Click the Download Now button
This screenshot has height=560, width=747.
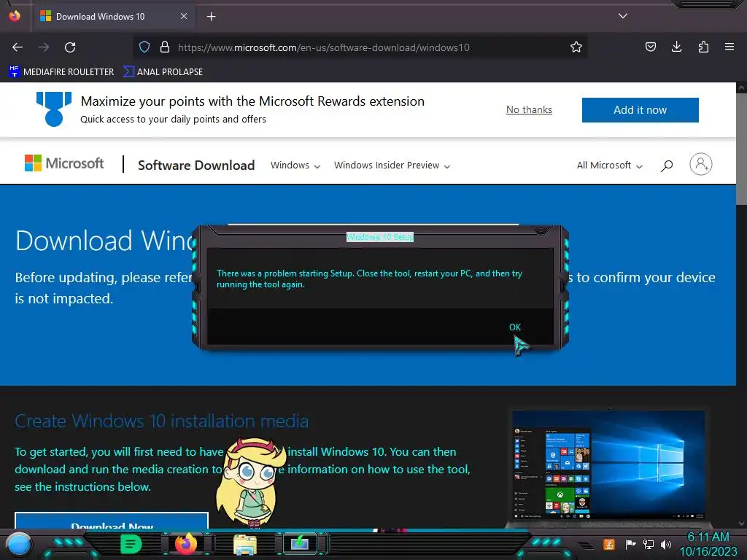point(112,521)
